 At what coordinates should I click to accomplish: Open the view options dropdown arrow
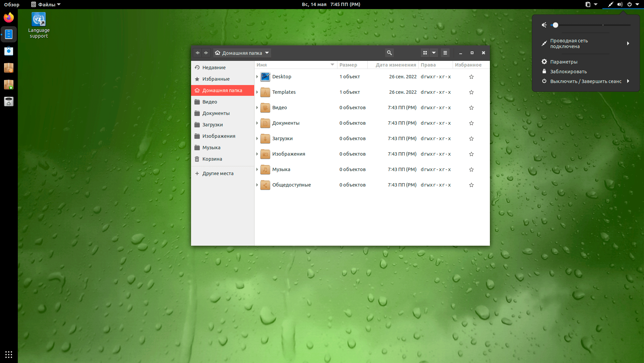pyautogui.click(x=434, y=53)
